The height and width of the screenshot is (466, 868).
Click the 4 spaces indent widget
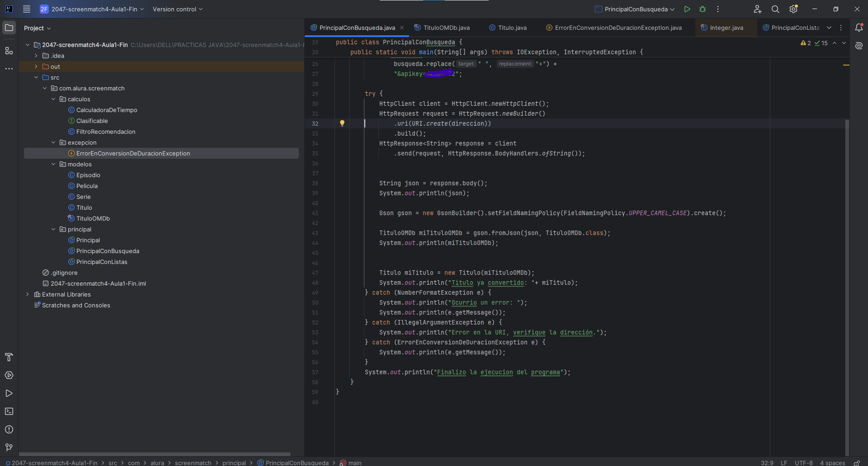(x=832, y=463)
